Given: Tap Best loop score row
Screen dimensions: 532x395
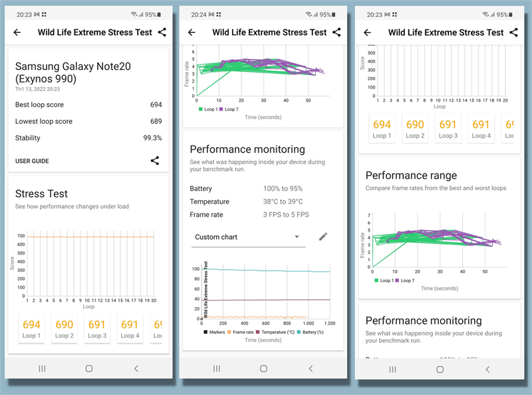Looking at the screenshot, I should point(88,105).
